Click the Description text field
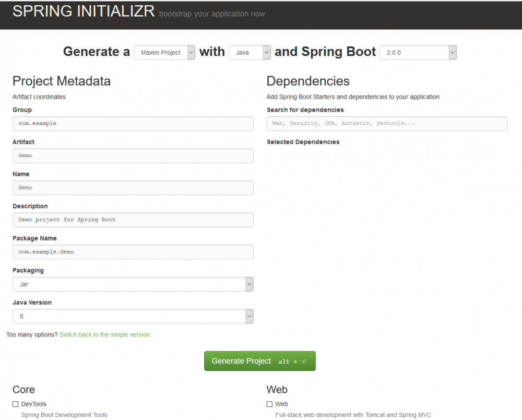This screenshot has width=522, height=420. 133,220
